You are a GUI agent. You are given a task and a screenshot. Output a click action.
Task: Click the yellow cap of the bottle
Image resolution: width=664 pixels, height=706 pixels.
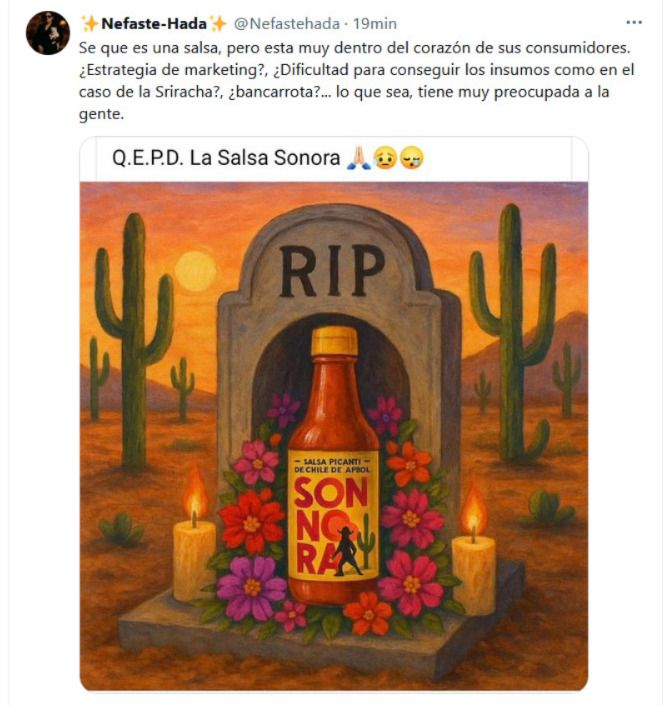pyautogui.click(x=334, y=341)
